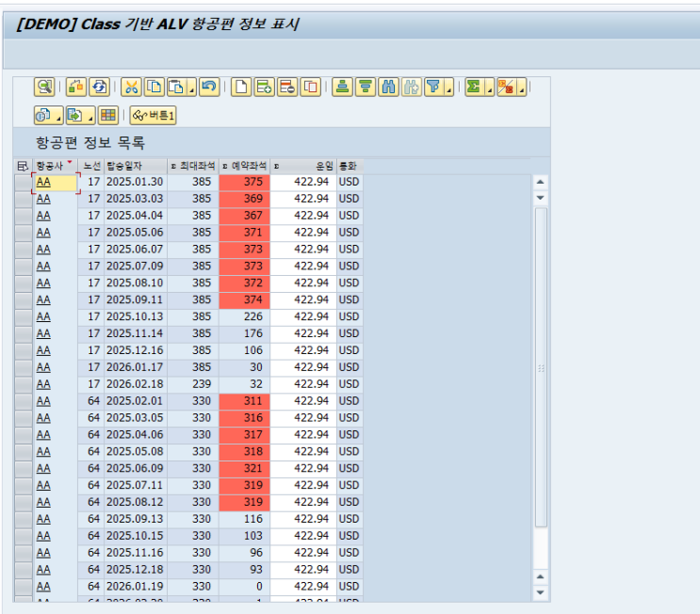Open AA link in the 2025.06.07 row
The width and height of the screenshot is (700, 614).
coord(43,250)
